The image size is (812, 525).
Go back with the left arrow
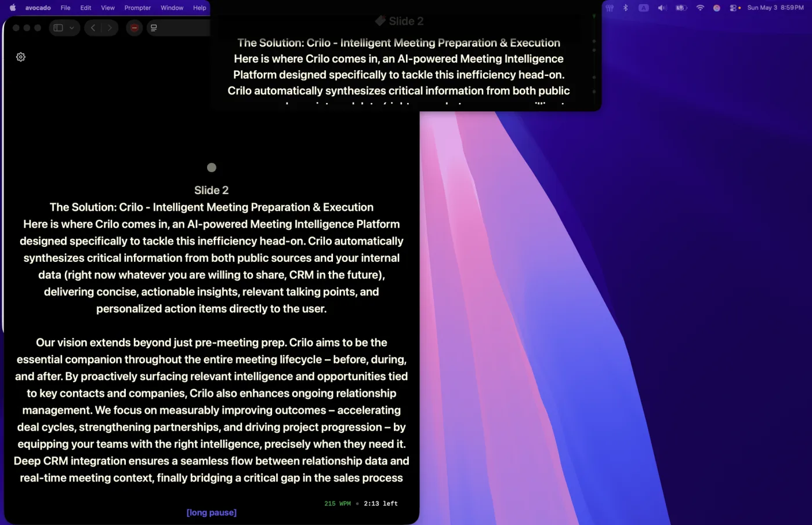coord(93,28)
